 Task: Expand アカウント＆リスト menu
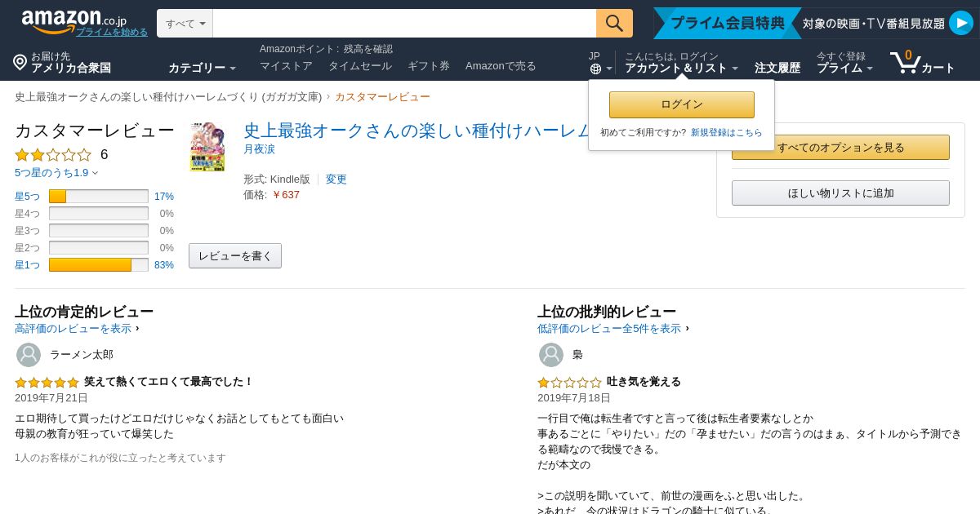[681, 68]
